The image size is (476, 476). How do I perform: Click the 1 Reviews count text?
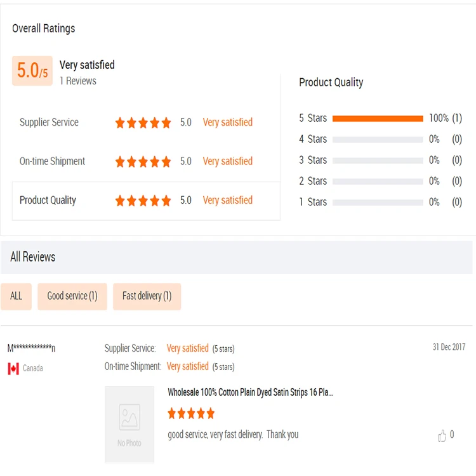coord(78,81)
